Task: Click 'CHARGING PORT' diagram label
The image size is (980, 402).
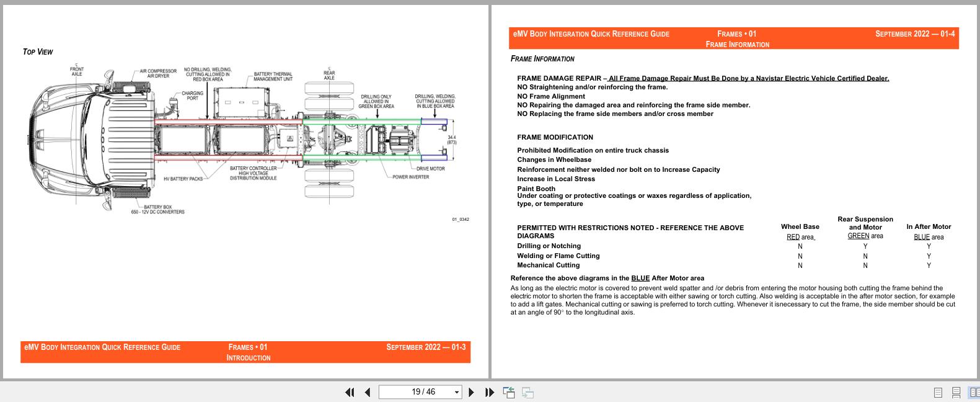Action: [x=192, y=96]
